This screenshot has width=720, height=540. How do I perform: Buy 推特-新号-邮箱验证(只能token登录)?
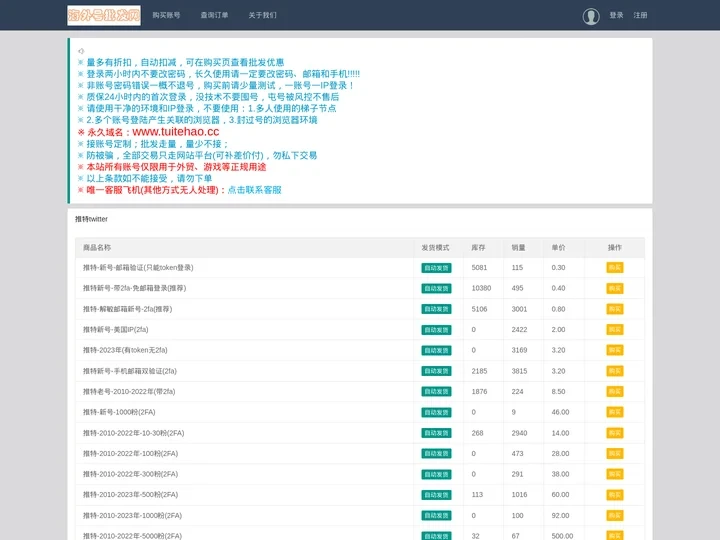click(x=614, y=268)
